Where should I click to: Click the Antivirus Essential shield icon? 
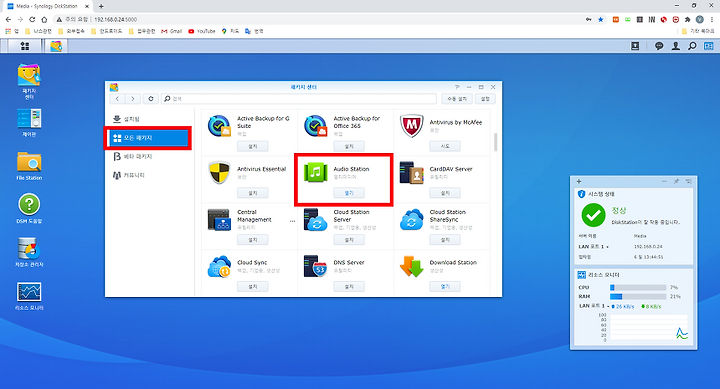tap(219, 172)
